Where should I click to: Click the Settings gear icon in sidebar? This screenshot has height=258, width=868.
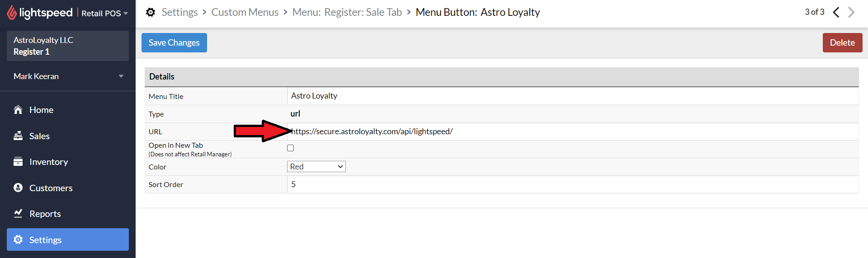pyautogui.click(x=18, y=239)
